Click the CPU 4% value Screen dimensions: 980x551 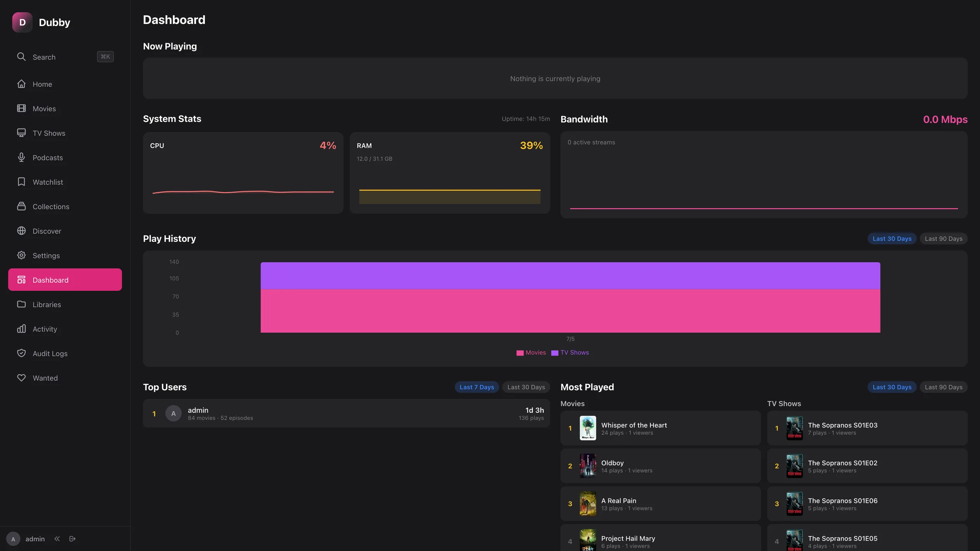pos(328,145)
